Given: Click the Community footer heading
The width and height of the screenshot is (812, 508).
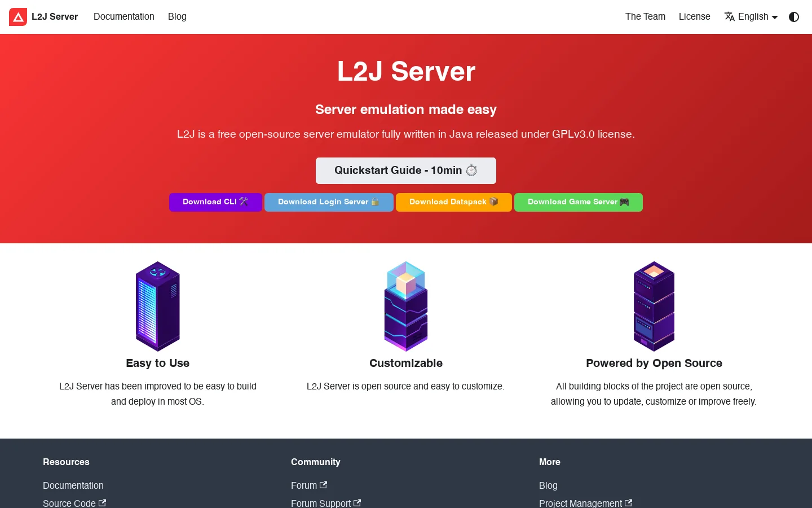Looking at the screenshot, I should (316, 462).
